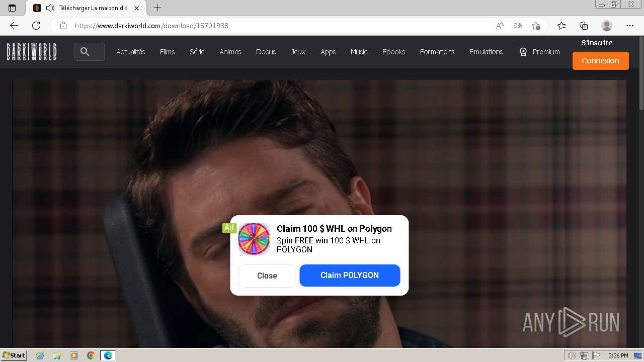Dismiss the ad with Close button

[x=267, y=276]
